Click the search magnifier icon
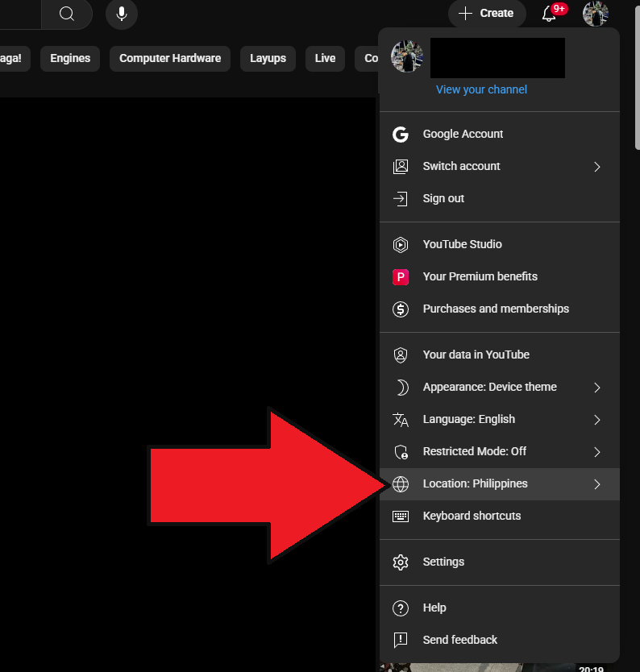 (x=66, y=14)
